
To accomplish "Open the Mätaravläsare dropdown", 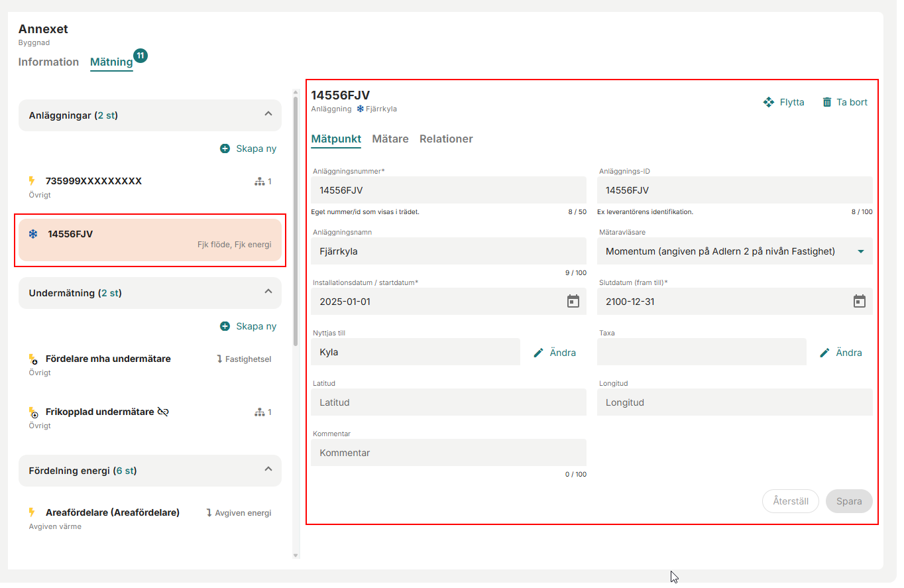I will pos(860,251).
